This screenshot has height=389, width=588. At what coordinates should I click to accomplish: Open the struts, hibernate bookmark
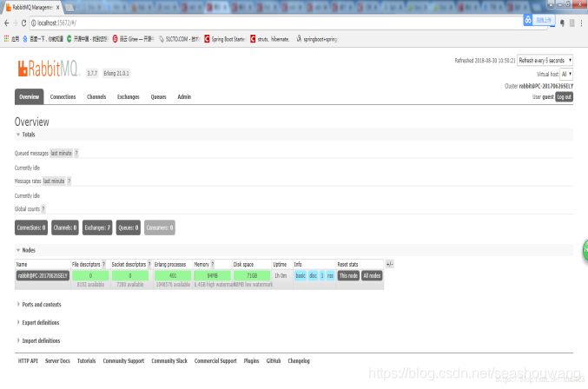click(270, 38)
